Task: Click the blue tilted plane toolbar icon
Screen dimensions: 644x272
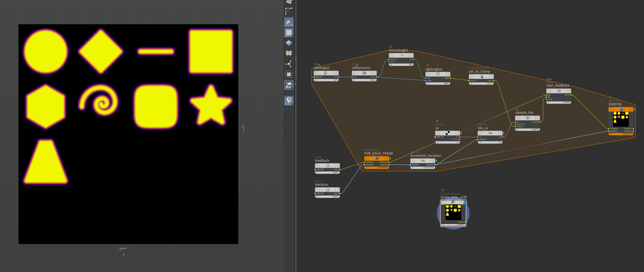Action: pyautogui.click(x=289, y=22)
